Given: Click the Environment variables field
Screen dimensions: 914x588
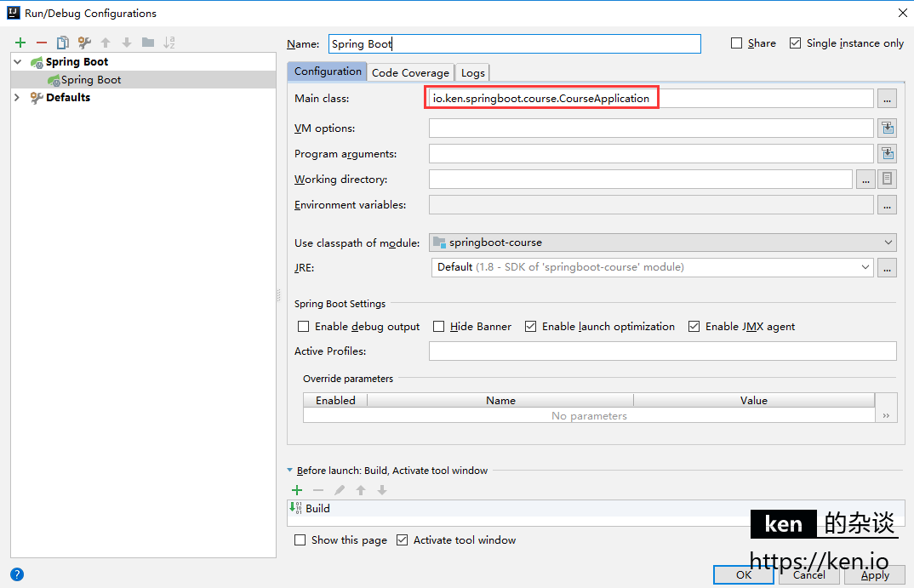Looking at the screenshot, I should click(651, 204).
